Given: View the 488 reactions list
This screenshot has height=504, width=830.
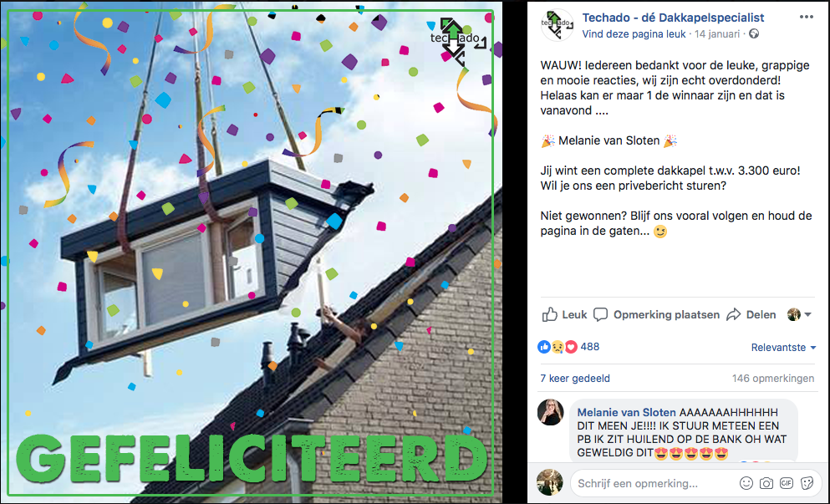Looking at the screenshot, I should (589, 347).
